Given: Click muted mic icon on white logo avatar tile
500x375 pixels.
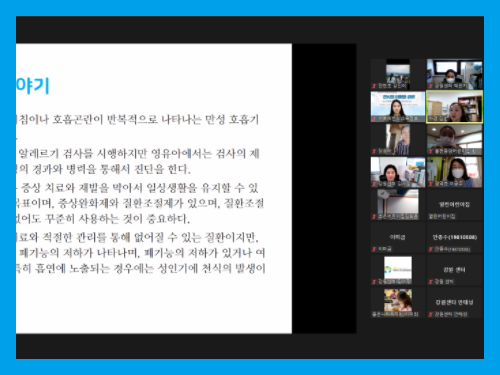Looking at the screenshot, I should click(x=374, y=282).
